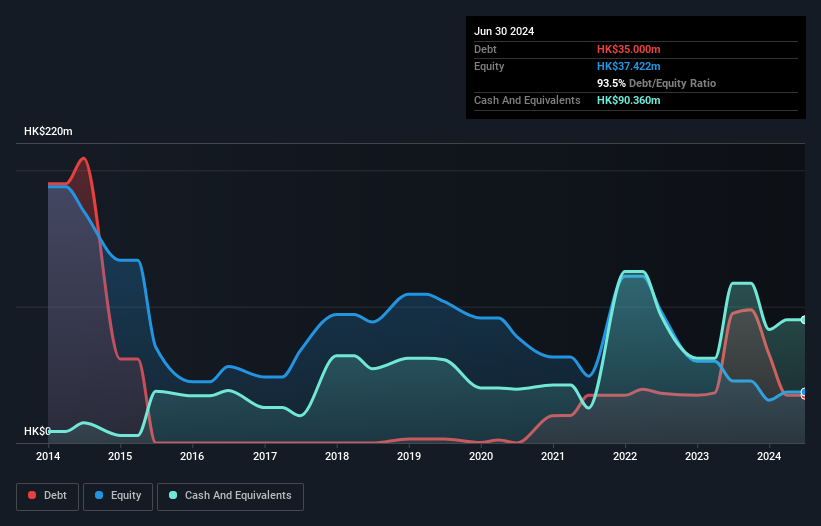Select the 2018 x-axis year label
Viewport: 821px width, 526px height.
tap(337, 456)
